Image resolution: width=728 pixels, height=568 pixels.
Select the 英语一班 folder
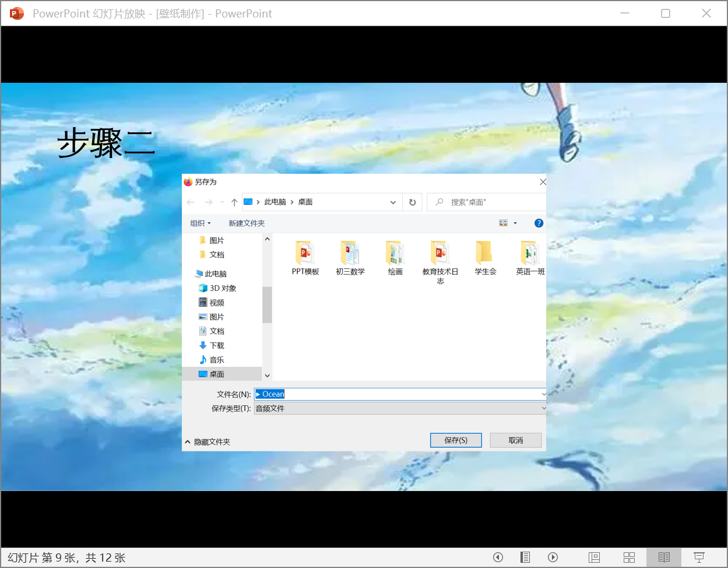(x=530, y=258)
